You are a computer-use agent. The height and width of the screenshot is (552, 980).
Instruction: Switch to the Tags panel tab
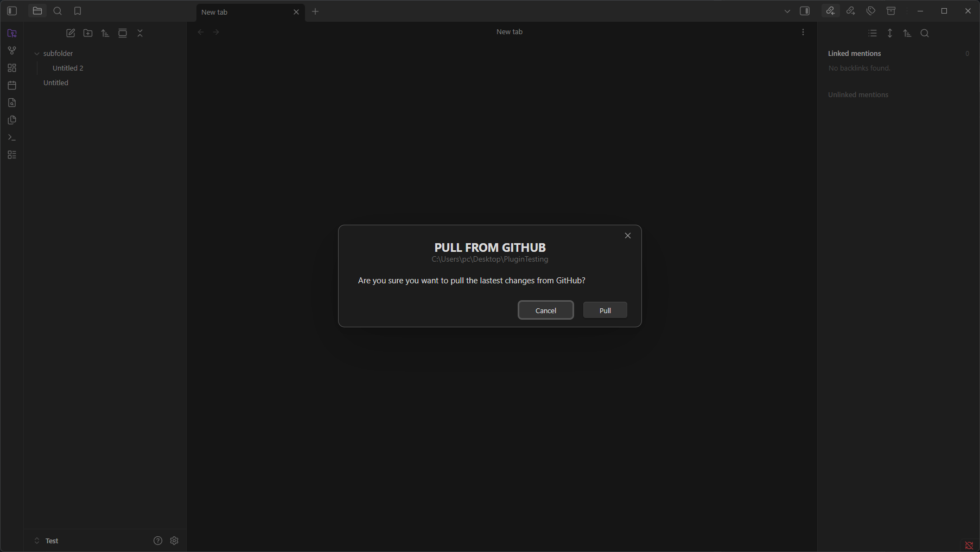[871, 11]
